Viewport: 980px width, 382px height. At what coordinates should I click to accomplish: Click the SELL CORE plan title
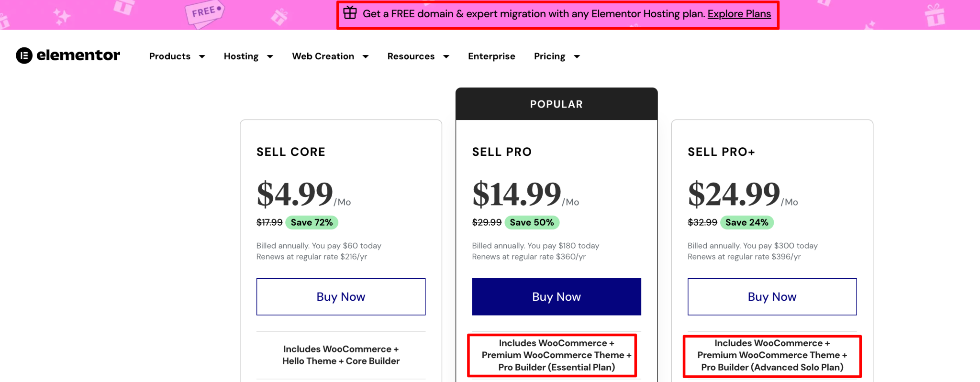[x=291, y=152]
